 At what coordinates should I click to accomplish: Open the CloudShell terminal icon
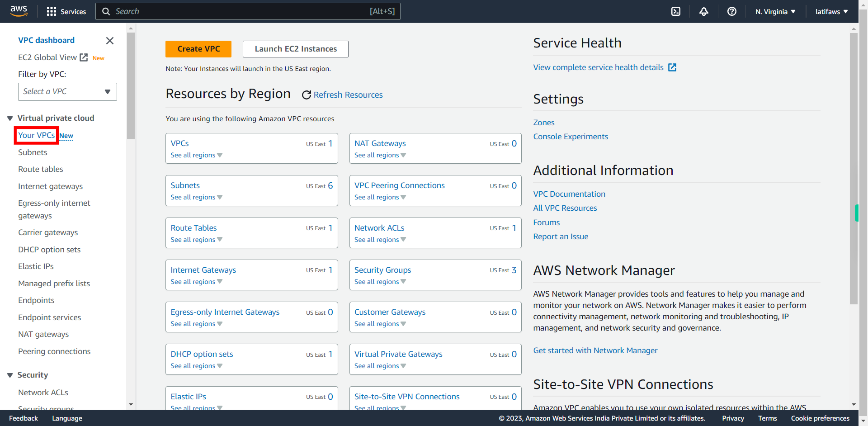[x=676, y=12]
